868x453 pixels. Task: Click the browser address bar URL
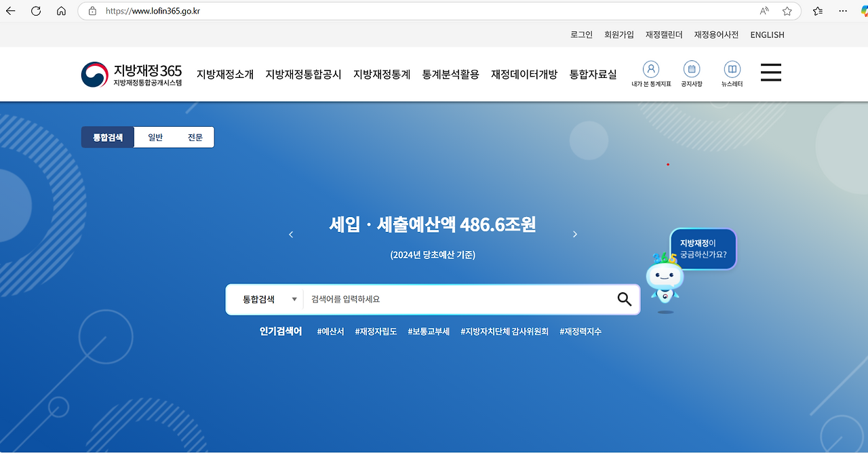[x=153, y=11]
